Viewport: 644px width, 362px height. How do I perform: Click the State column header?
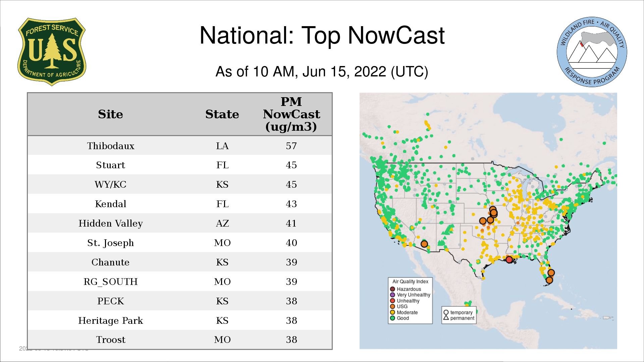(222, 114)
